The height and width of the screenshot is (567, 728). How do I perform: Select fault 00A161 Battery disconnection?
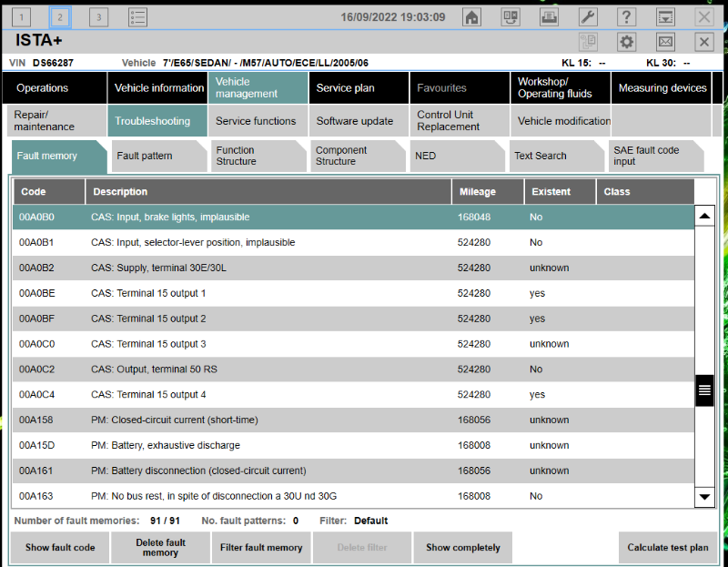353,471
